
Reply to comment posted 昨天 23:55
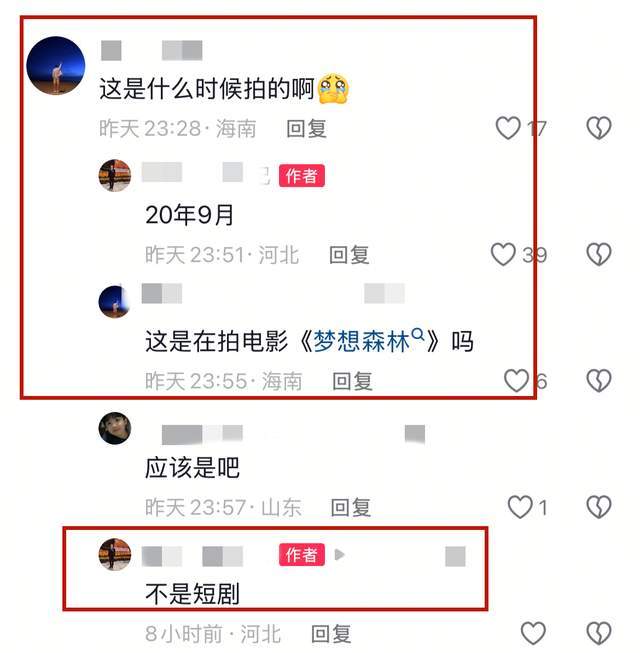(352, 381)
